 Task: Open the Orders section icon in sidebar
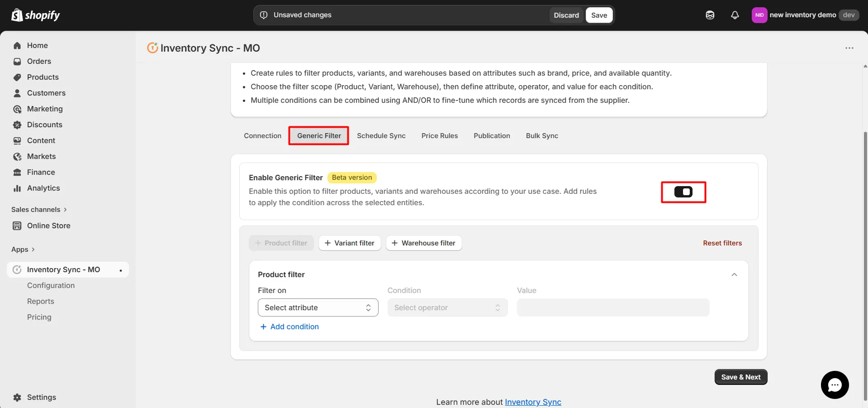click(17, 61)
